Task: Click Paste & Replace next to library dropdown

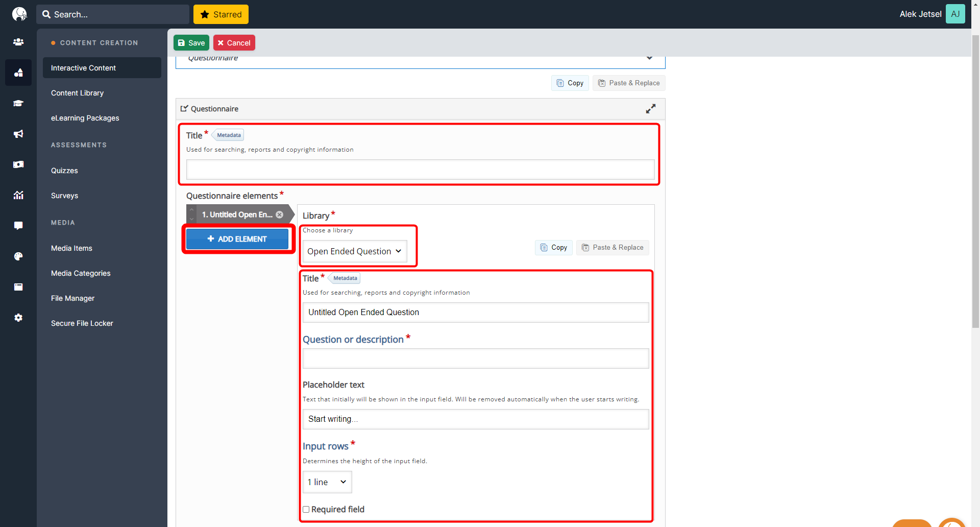Action: 612,248
